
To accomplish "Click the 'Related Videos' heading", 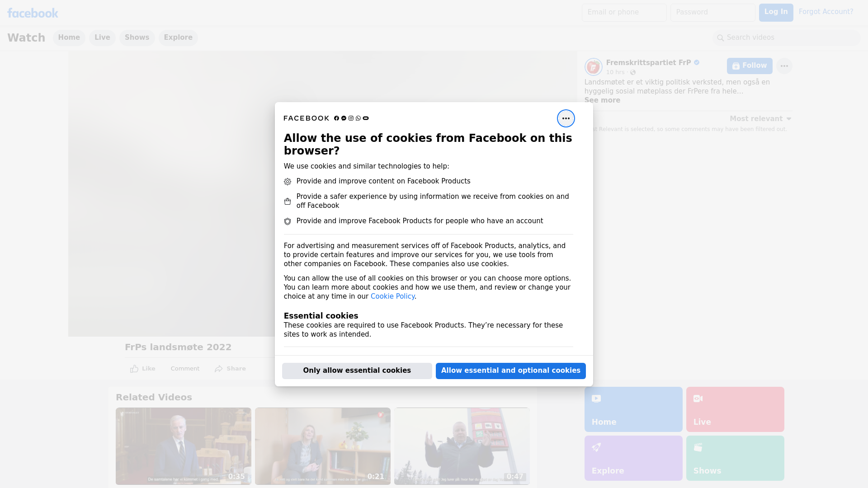I will 154,398.
